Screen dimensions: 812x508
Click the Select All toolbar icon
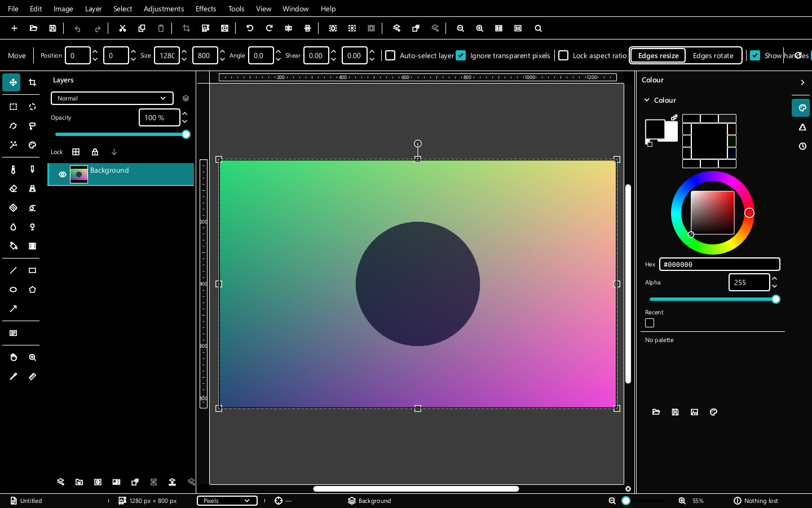[333, 28]
